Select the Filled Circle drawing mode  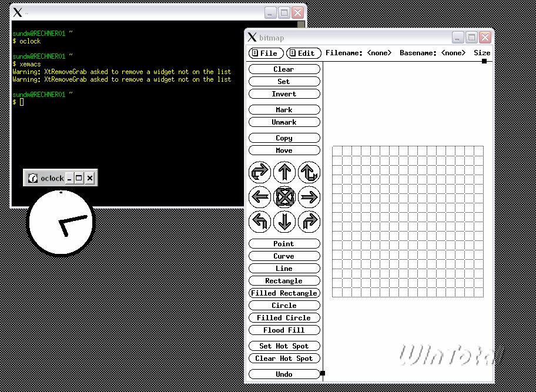point(284,317)
